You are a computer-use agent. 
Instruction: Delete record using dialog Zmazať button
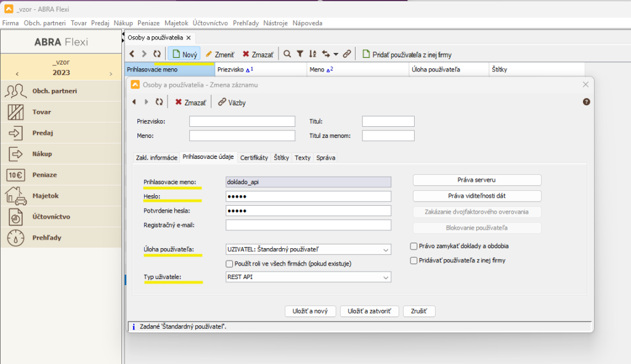coord(190,103)
